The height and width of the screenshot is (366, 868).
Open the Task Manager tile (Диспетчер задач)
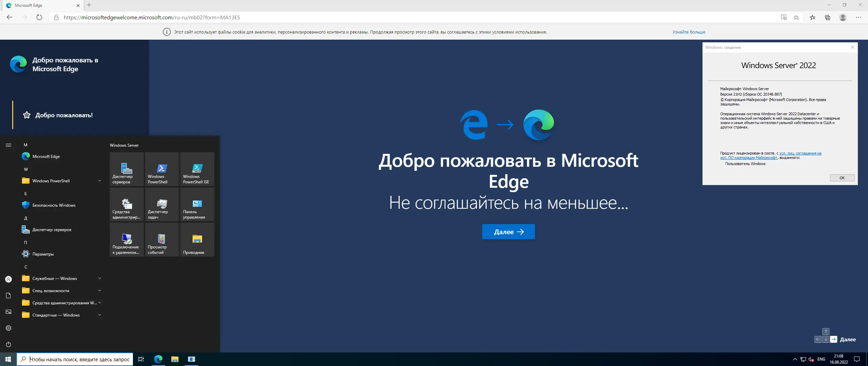click(162, 204)
